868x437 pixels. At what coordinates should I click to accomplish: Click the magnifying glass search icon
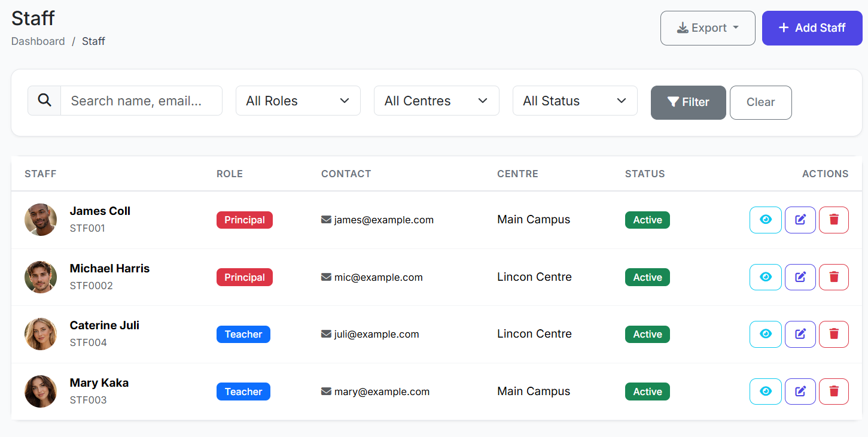[44, 101]
